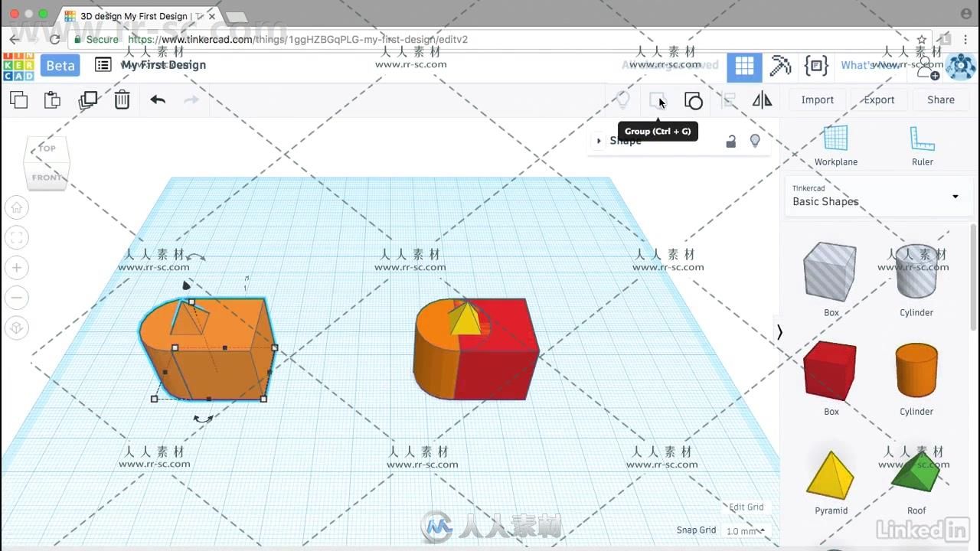The width and height of the screenshot is (980, 551).
Task: Click the Duplicate icon
Action: pos(87,99)
